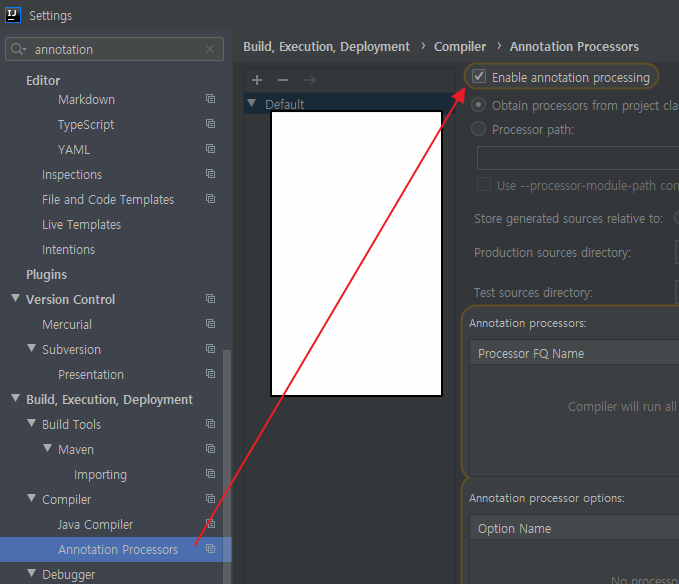Click the settings tree vertical scrollbar

[226, 467]
